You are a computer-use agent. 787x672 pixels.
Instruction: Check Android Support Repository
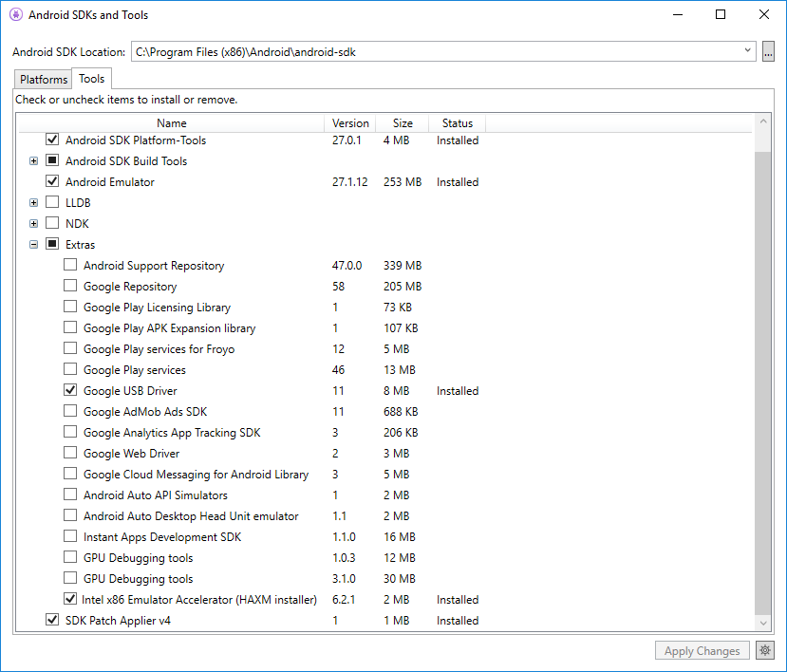click(x=70, y=265)
